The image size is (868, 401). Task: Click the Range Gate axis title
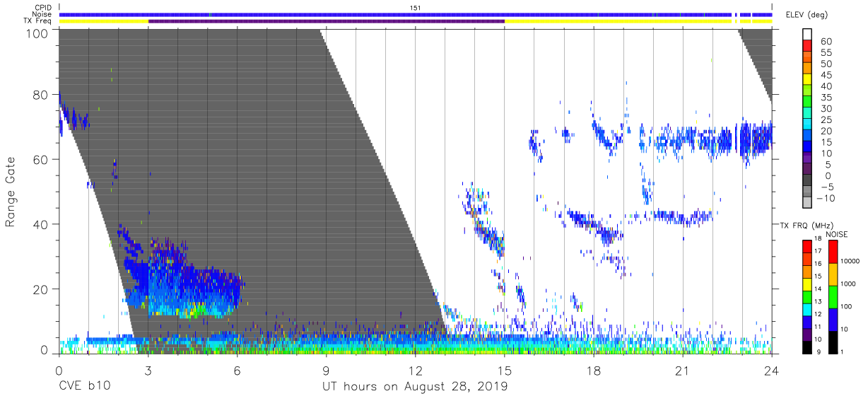tap(11, 192)
